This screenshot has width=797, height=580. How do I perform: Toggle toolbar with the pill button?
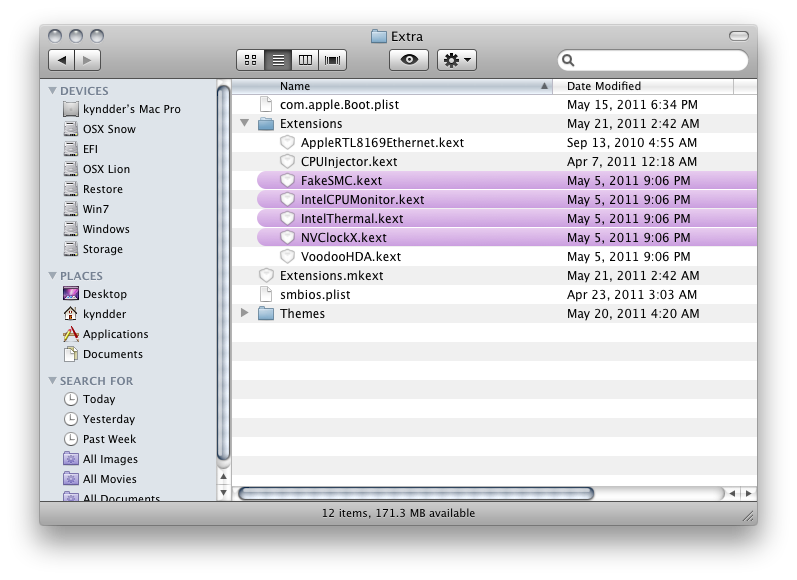[739, 36]
